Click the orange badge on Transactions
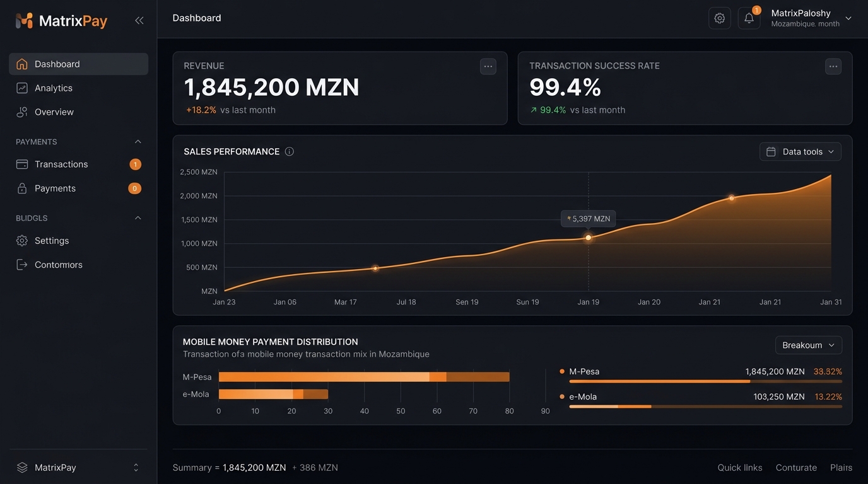This screenshot has width=868, height=484. click(x=135, y=164)
